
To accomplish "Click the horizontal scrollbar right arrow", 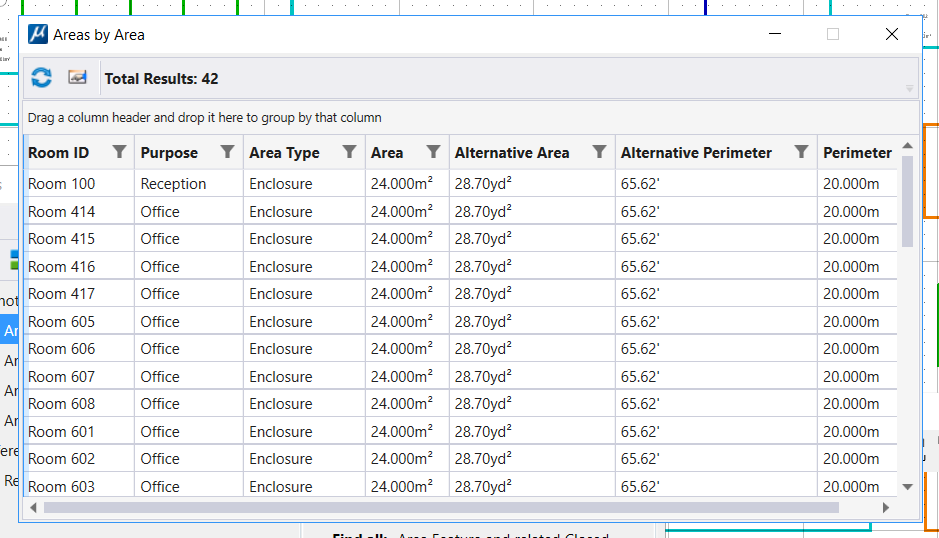I will [x=886, y=508].
